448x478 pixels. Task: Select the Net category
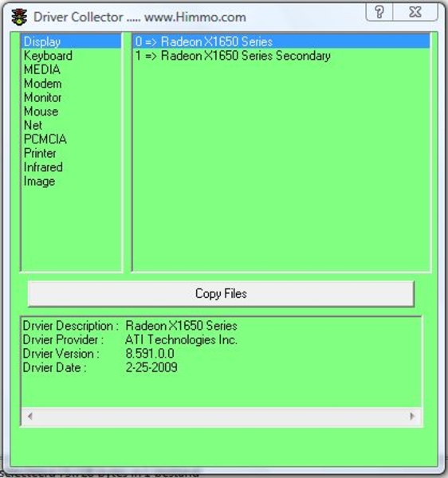pos(33,125)
